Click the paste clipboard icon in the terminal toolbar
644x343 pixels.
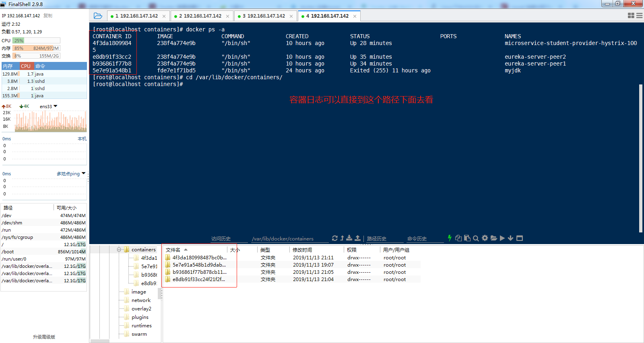coord(467,238)
